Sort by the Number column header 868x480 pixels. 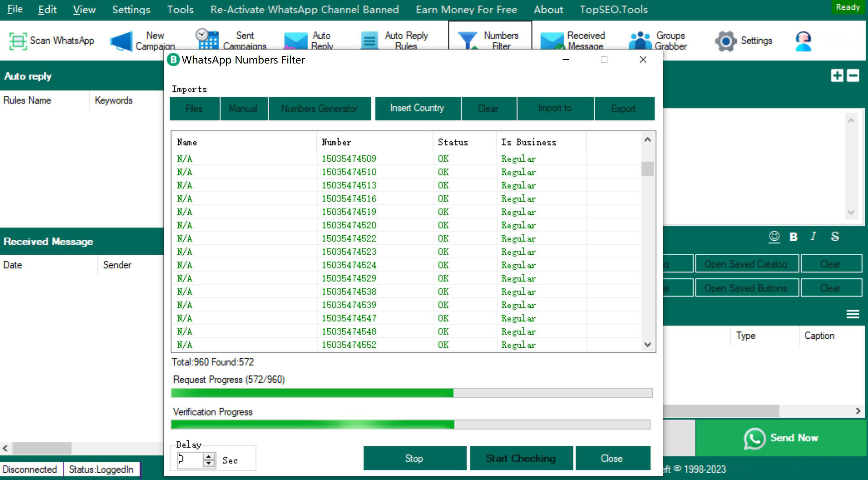coord(375,142)
